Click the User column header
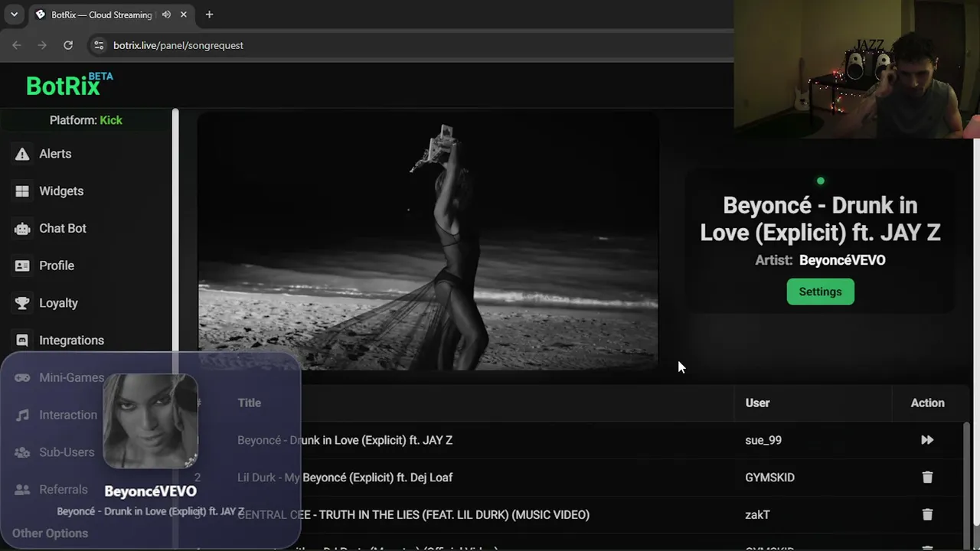The height and width of the screenshot is (551, 980). coord(757,403)
